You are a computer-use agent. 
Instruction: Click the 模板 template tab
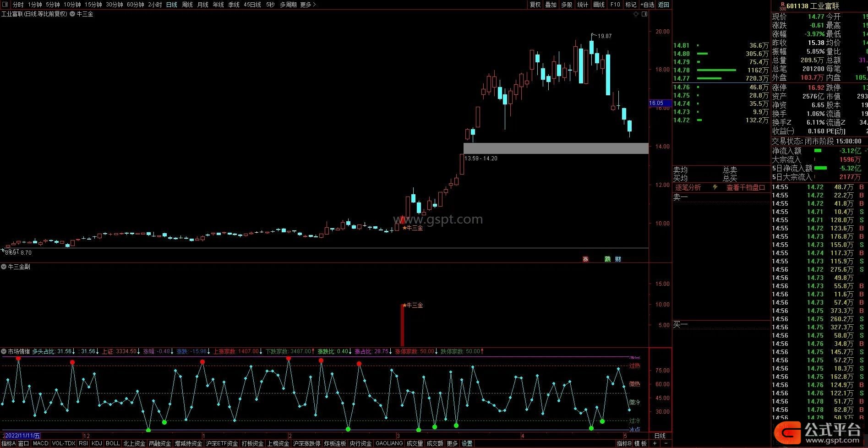pos(640,443)
